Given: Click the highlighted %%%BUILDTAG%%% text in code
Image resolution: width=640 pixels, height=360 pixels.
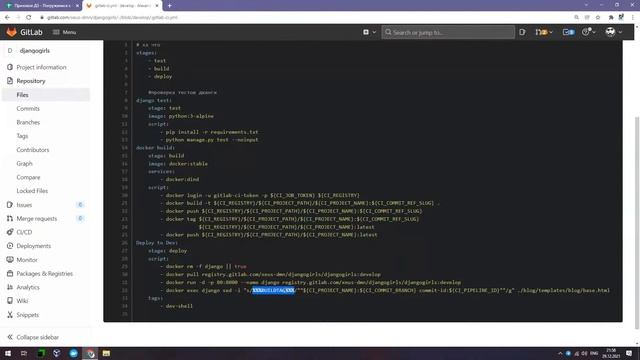Looking at the screenshot, I should click(273, 290).
